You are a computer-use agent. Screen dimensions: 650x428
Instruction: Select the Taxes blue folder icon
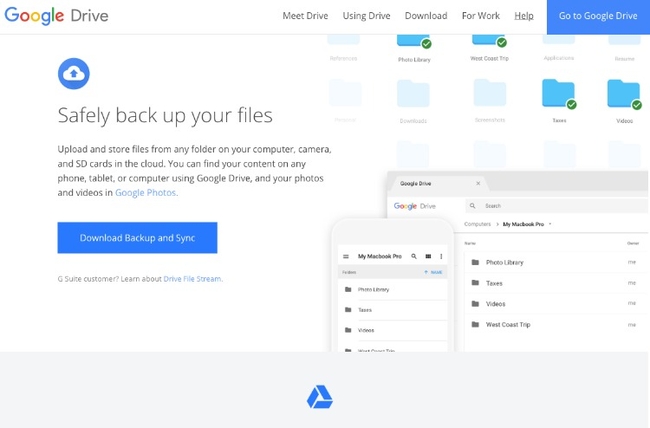559,94
